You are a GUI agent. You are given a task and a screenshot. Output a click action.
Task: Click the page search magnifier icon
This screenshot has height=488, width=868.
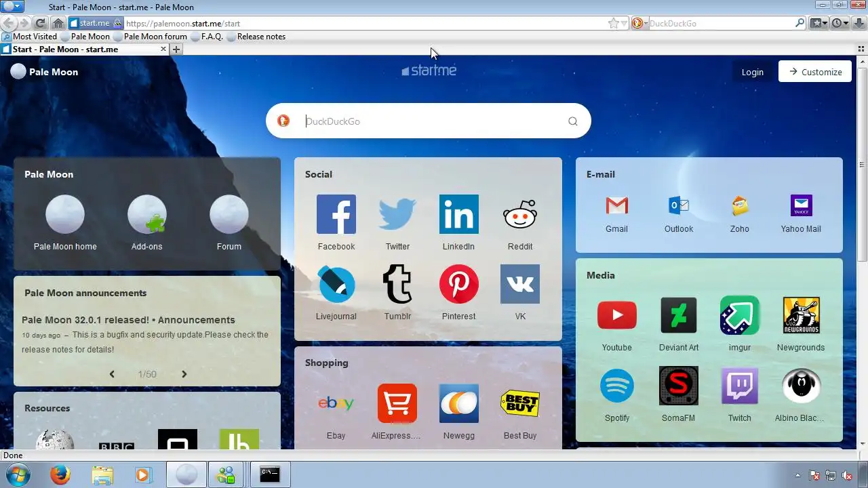[x=573, y=121]
